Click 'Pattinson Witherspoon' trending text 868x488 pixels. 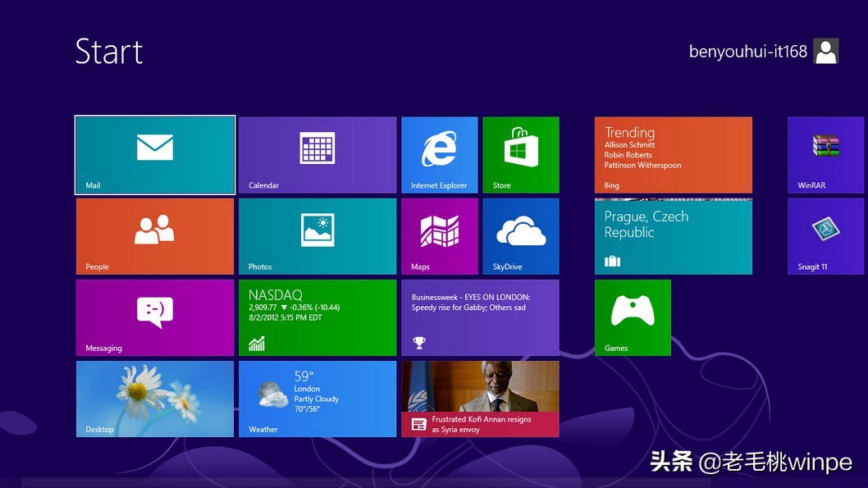click(x=642, y=165)
